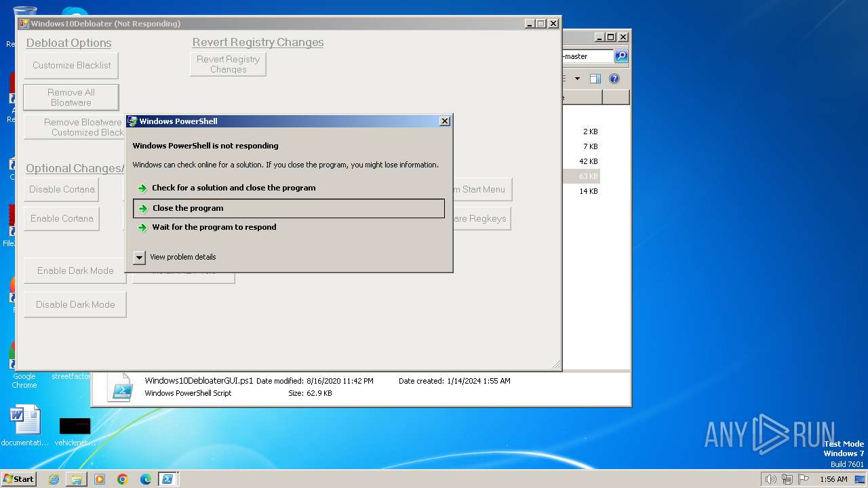
Task: Select the 42 KB file size cell
Action: pyautogui.click(x=588, y=161)
